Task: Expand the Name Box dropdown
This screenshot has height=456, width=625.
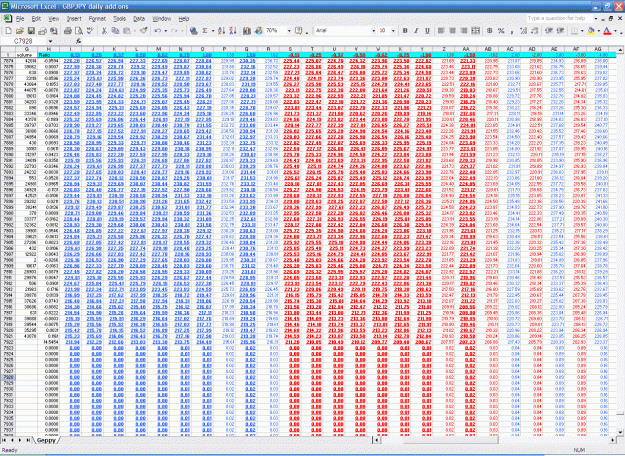Action: coord(50,41)
